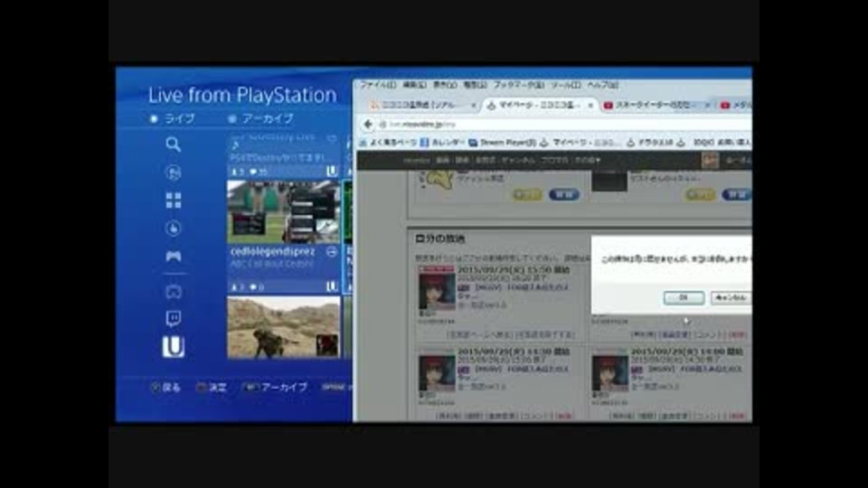The height and width of the screenshot is (488, 868).
Task: Click the niconico logo link in header
Action: pyautogui.click(x=416, y=161)
